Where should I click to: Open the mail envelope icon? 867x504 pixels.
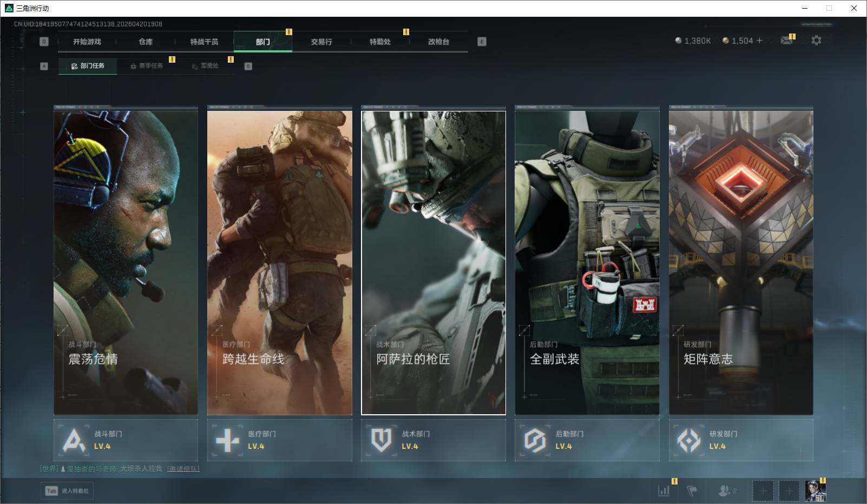(x=786, y=41)
